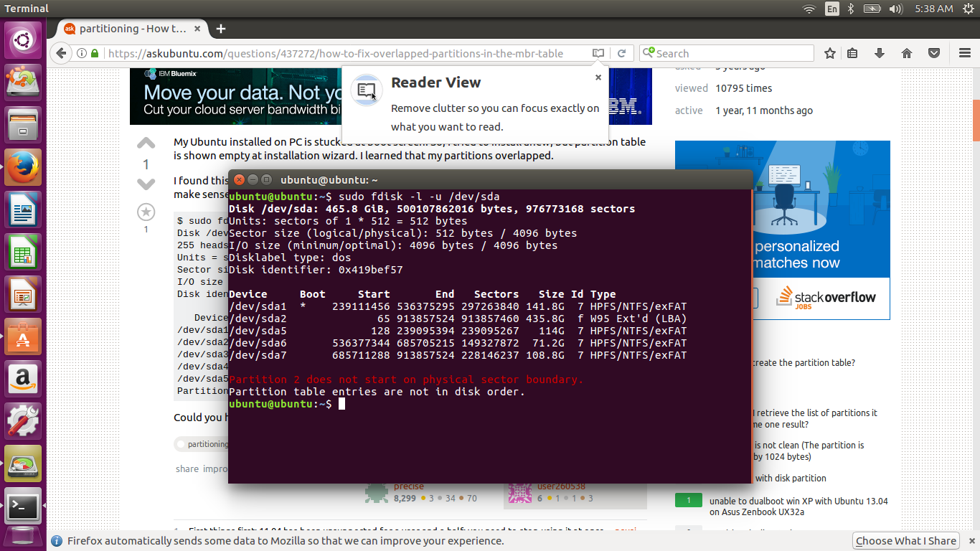Click red 'Partition 2 does not start' warning
980x551 pixels.
pos(406,380)
